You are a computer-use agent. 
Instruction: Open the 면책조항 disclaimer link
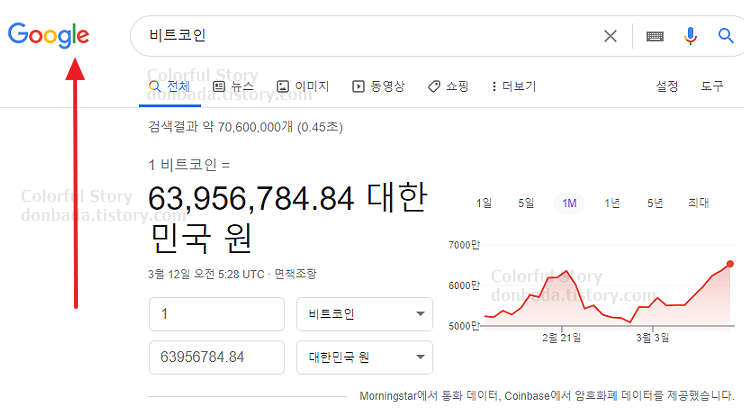[295, 274]
